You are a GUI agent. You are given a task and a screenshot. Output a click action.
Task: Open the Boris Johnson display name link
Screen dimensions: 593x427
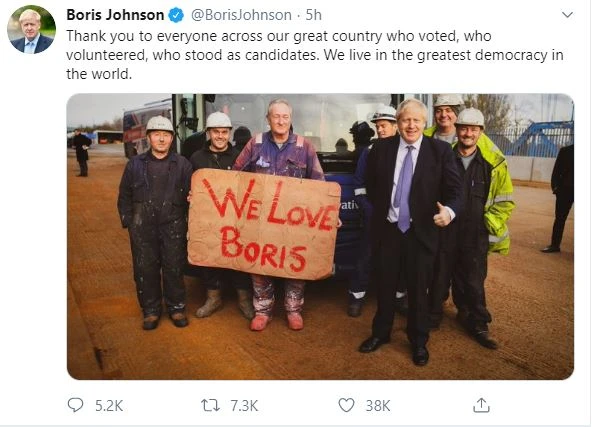pos(115,15)
